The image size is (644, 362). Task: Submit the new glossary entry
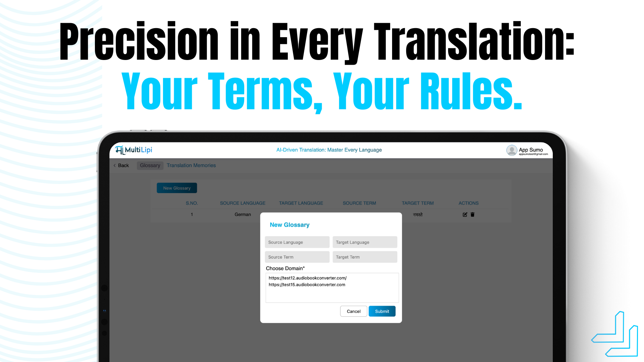tap(382, 311)
